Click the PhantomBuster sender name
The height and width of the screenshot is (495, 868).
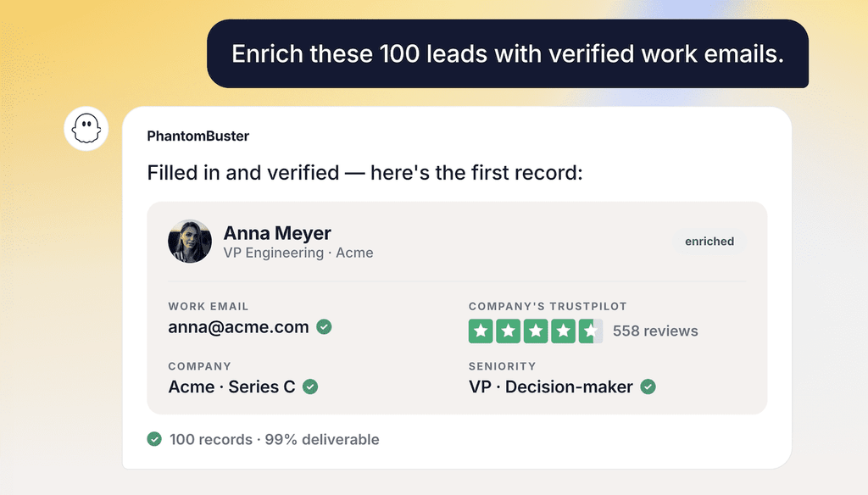[x=198, y=136]
